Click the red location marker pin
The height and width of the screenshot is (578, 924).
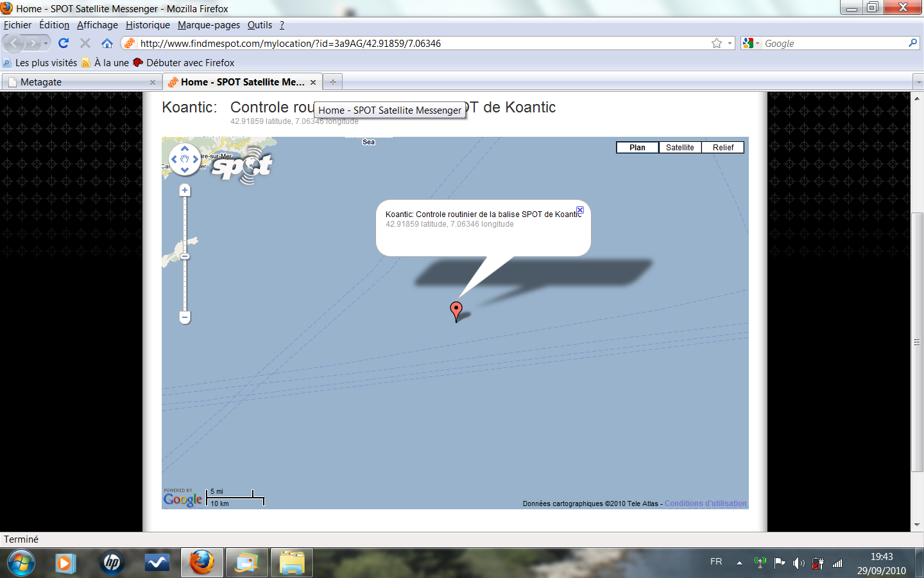pyautogui.click(x=456, y=310)
